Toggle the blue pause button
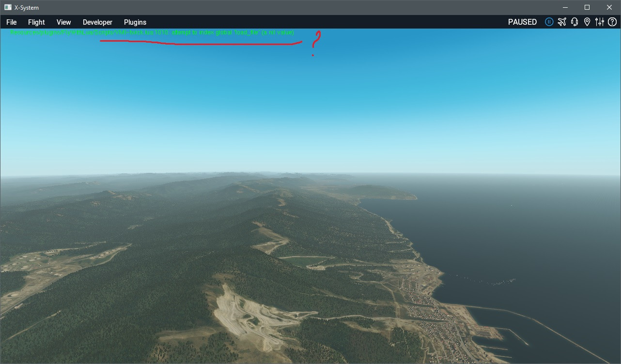 point(549,22)
